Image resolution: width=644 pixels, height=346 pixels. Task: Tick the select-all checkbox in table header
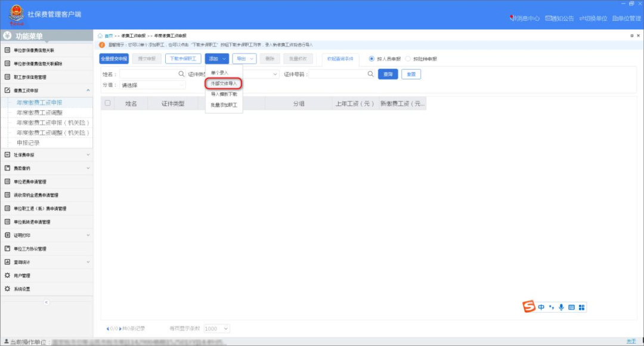tap(108, 103)
